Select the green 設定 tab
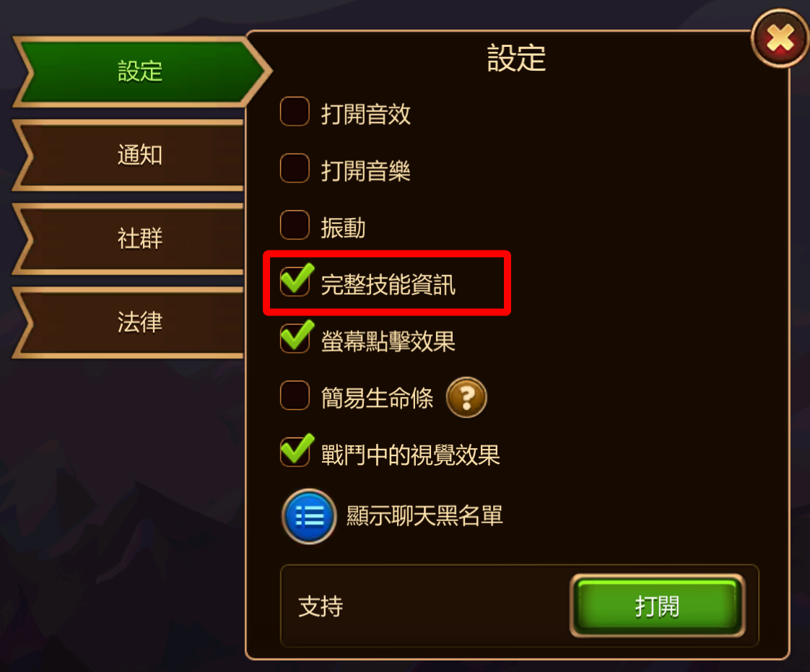 point(141,71)
